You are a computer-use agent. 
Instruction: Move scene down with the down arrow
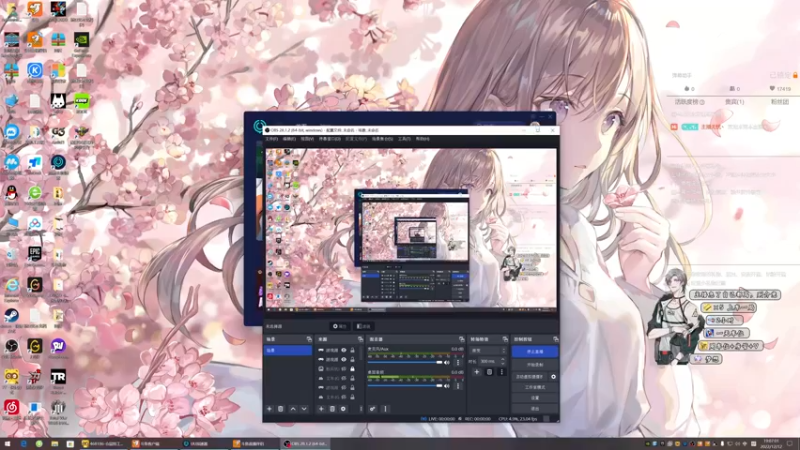click(304, 409)
